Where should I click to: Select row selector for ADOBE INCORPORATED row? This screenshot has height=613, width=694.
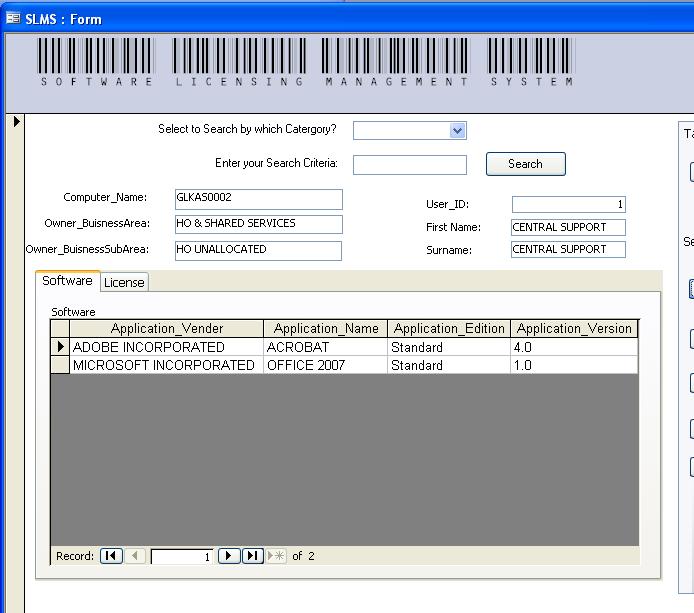click(60, 347)
